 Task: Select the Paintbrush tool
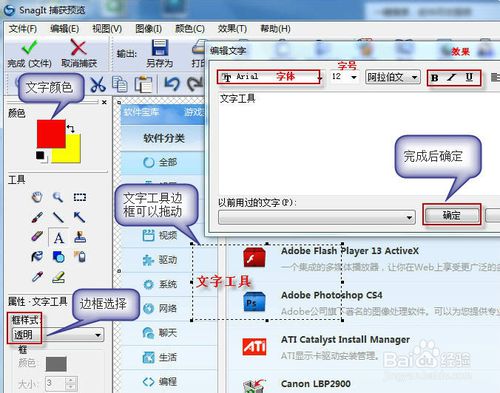37,217
